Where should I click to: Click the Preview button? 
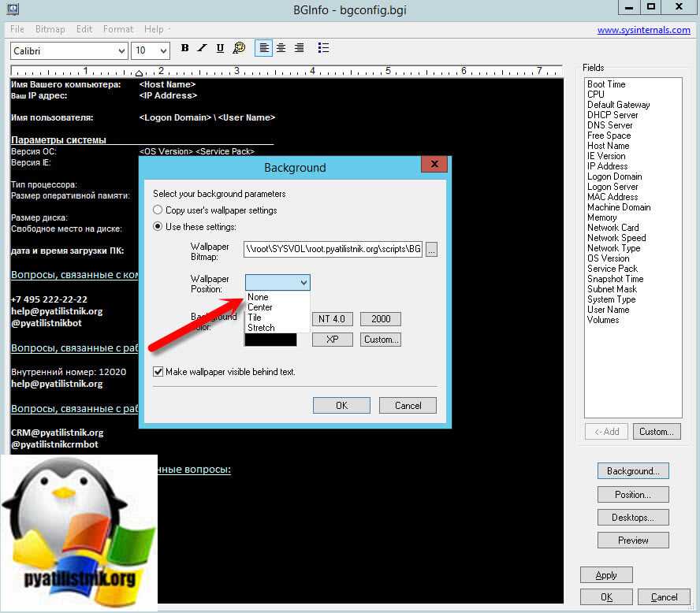pyautogui.click(x=633, y=541)
